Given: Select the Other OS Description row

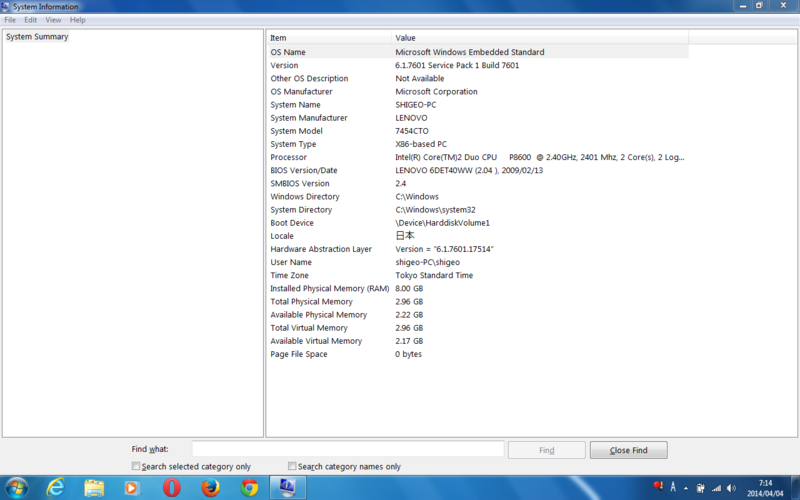Looking at the screenshot, I should 478,79.
